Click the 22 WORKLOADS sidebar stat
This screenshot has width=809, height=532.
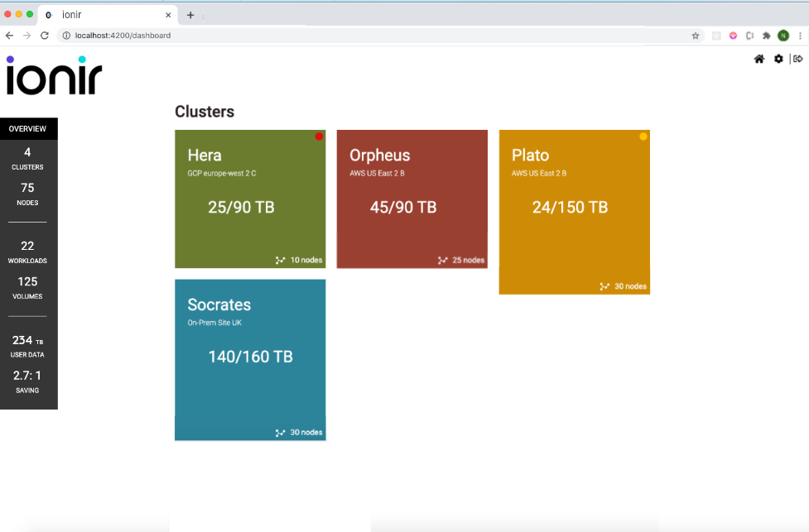[x=27, y=252]
